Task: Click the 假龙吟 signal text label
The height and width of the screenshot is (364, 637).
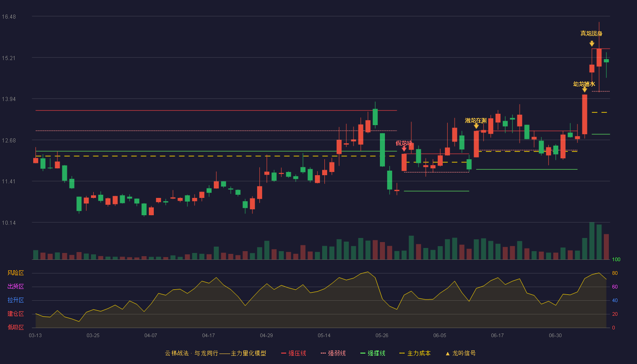Action: (404, 143)
